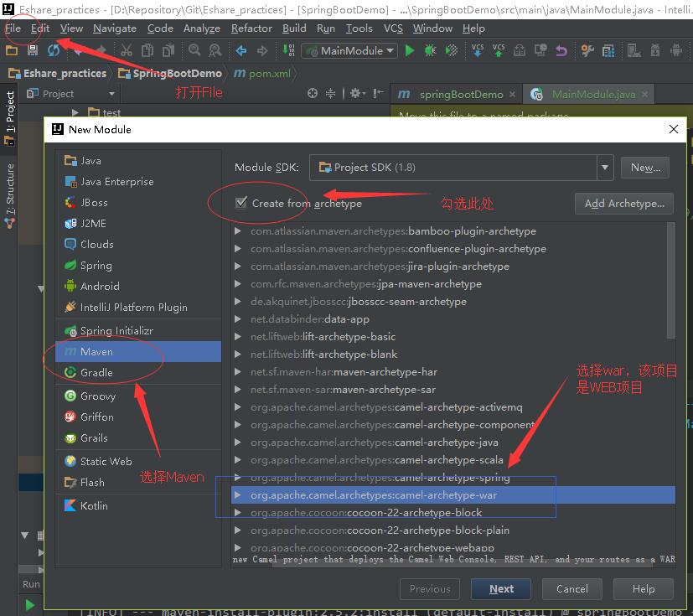Select Gradle module type

(x=138, y=372)
